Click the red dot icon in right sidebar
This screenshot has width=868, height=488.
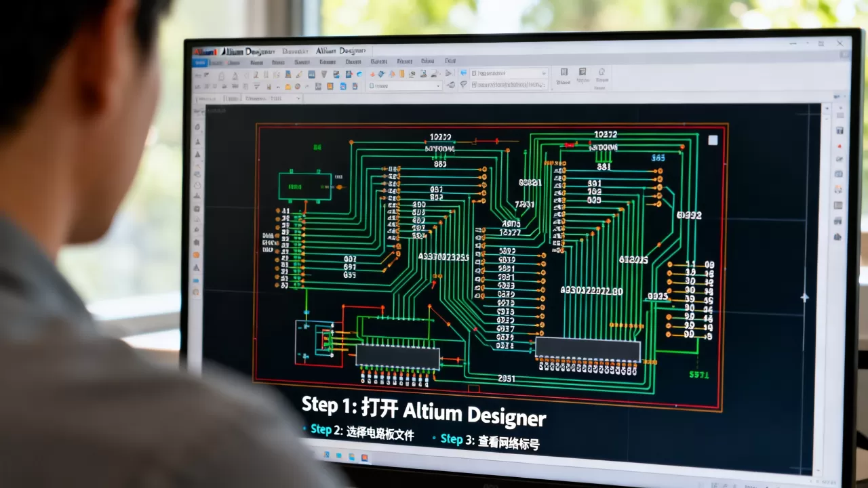point(840,146)
